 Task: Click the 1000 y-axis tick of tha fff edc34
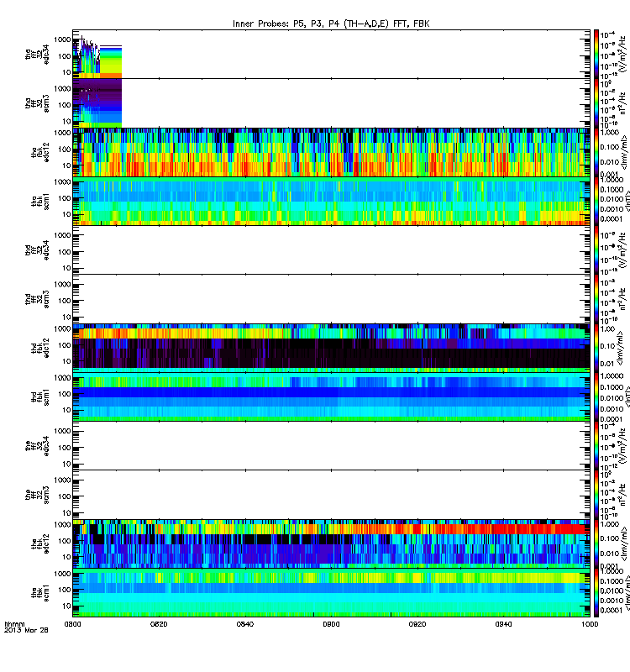[x=62, y=39]
